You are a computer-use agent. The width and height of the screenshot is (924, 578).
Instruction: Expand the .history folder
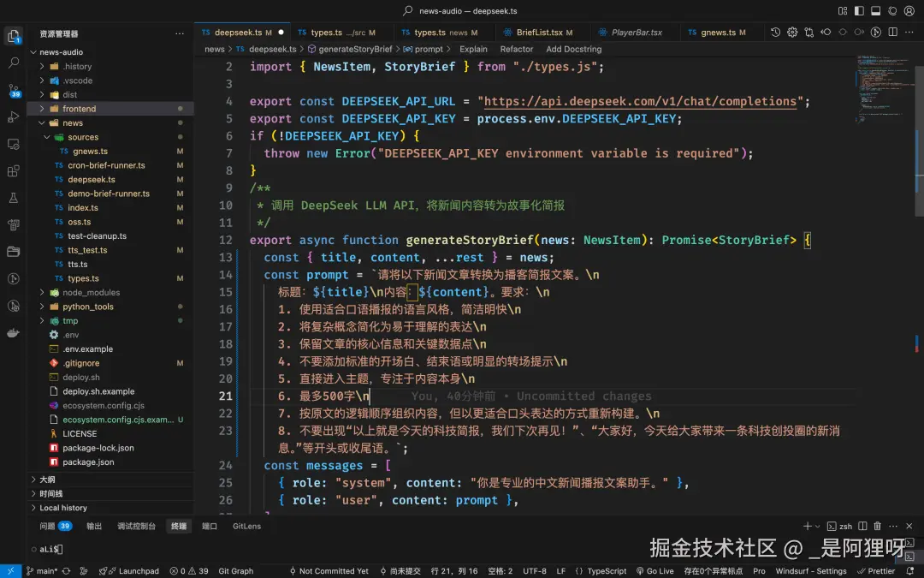[42, 66]
